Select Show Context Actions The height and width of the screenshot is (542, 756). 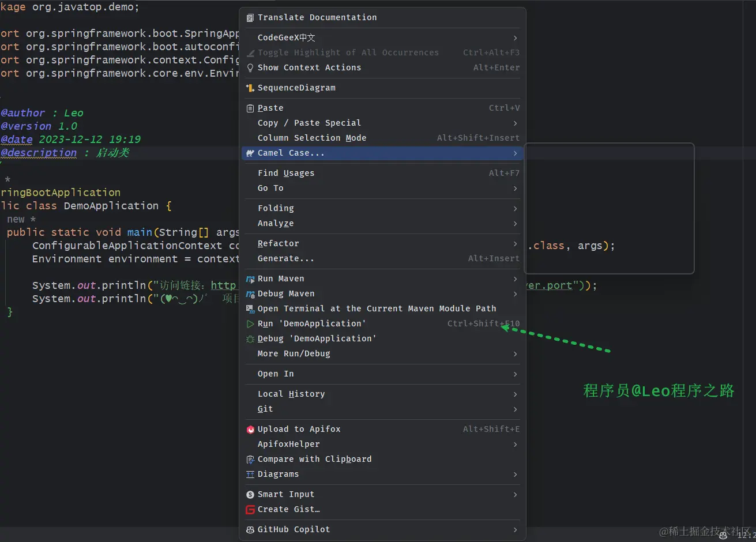click(x=382, y=67)
